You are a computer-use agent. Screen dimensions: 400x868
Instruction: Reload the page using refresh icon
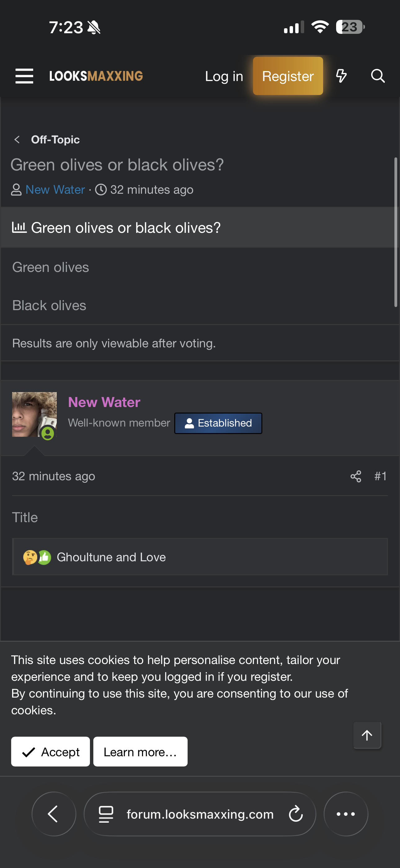(x=296, y=814)
